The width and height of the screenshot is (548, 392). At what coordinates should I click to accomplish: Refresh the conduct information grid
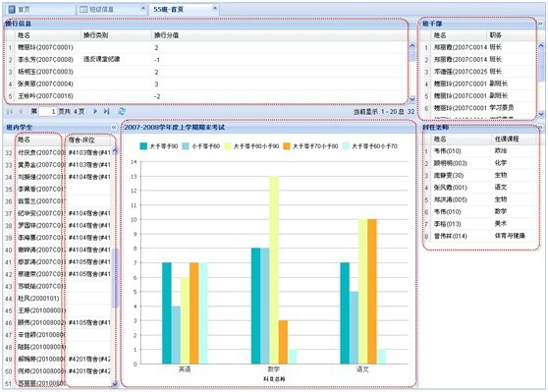[122, 112]
